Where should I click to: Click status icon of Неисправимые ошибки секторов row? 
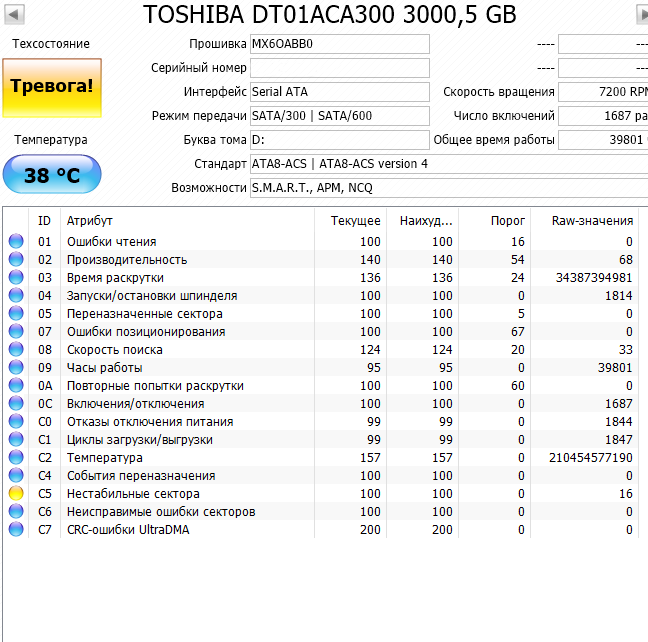tap(16, 511)
